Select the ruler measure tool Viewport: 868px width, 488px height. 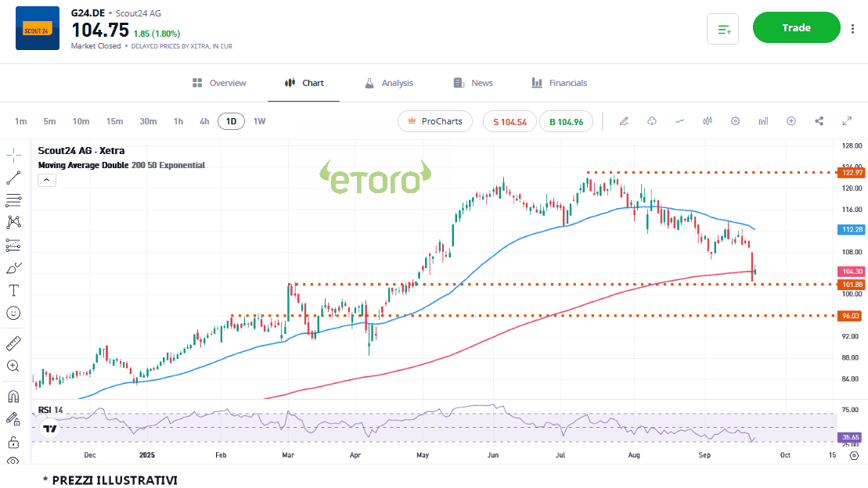pyautogui.click(x=13, y=343)
